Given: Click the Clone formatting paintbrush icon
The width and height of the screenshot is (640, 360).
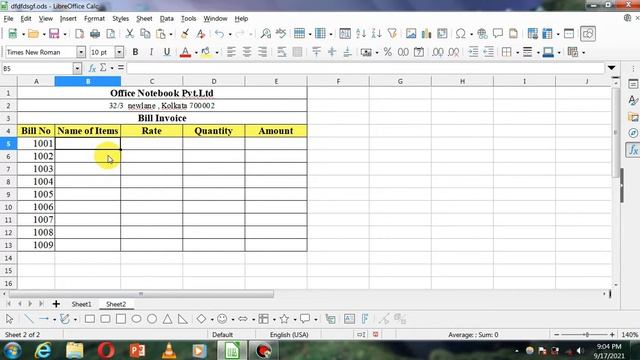Looking at the screenshot, I should pos(185,33).
